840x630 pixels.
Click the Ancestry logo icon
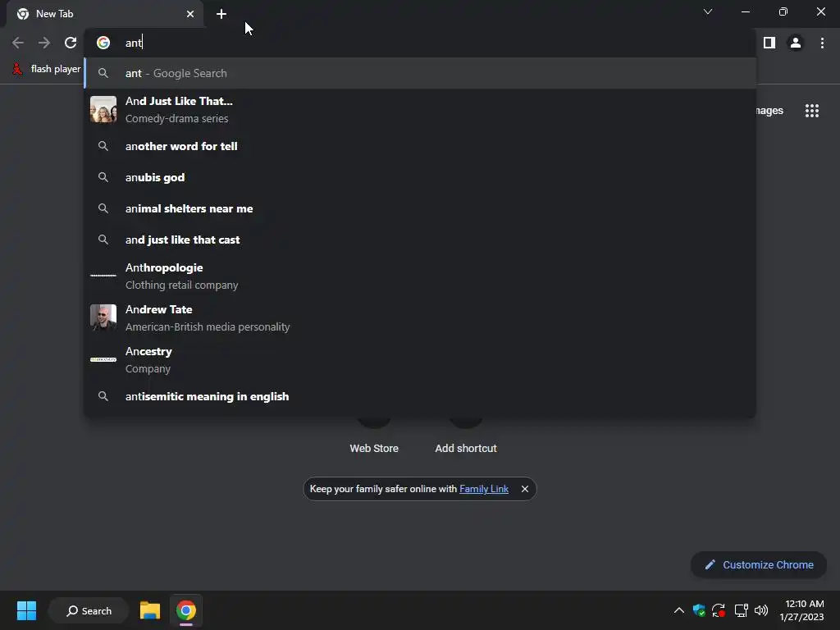click(x=103, y=359)
